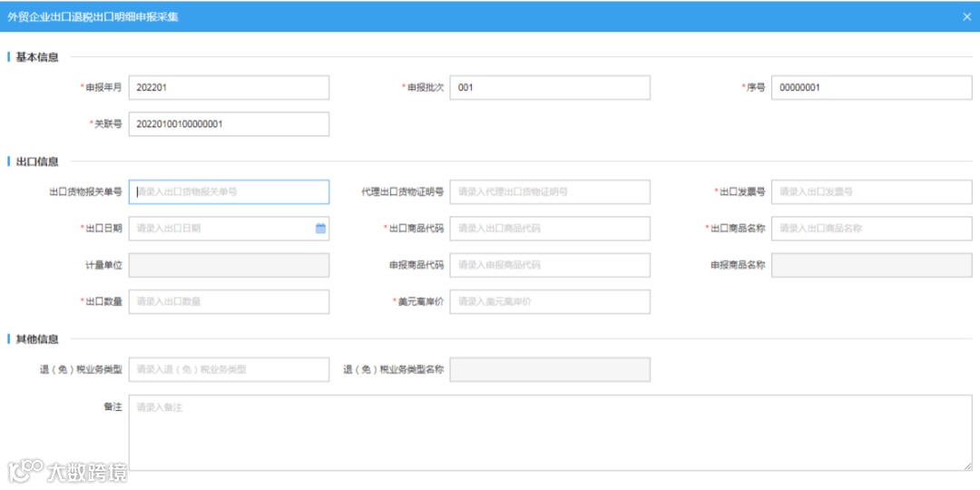980x490 pixels.
Task: Focus the 出口货物报关单号 input field
Action: pyautogui.click(x=229, y=191)
